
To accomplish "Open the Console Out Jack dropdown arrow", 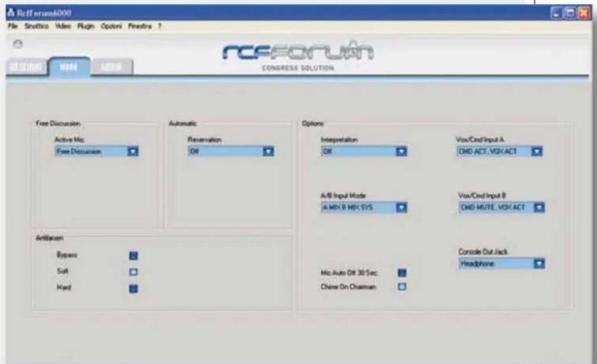I will (539, 263).
